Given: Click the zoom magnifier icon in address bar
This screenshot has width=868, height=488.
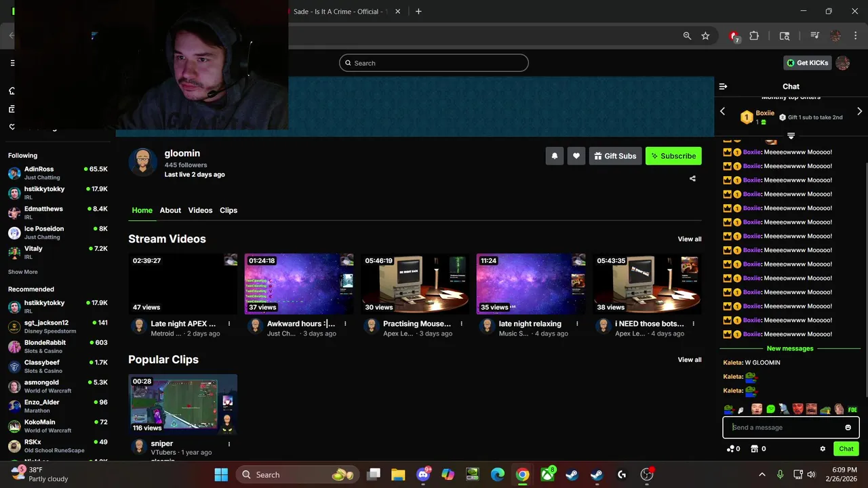Looking at the screenshot, I should (687, 36).
